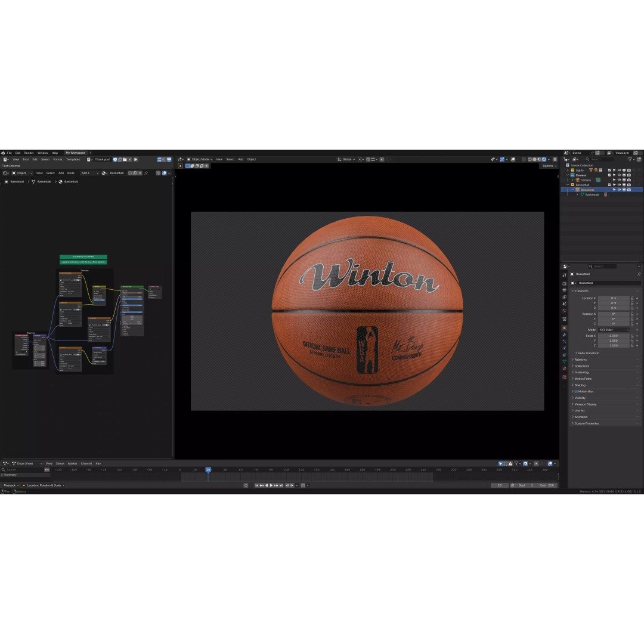Open the Render properties tab
This screenshot has height=644, width=644.
tap(564, 284)
